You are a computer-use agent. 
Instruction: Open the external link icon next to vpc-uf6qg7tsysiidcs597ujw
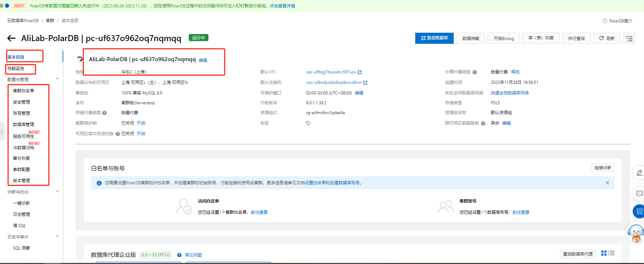[360, 72]
